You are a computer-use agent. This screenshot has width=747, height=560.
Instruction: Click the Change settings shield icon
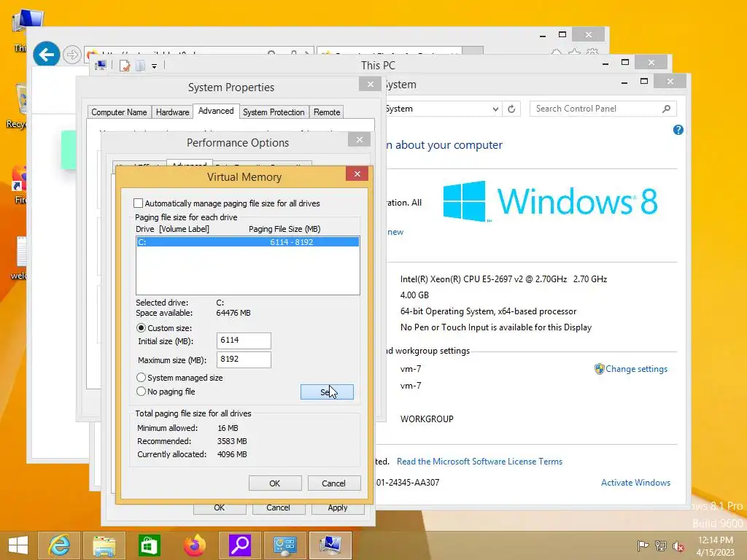[599, 369]
